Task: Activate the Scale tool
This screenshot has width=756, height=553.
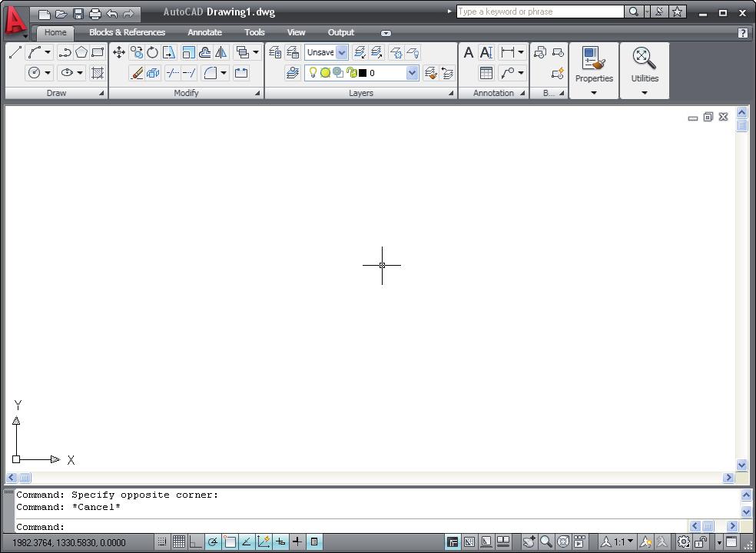Action: [188, 52]
